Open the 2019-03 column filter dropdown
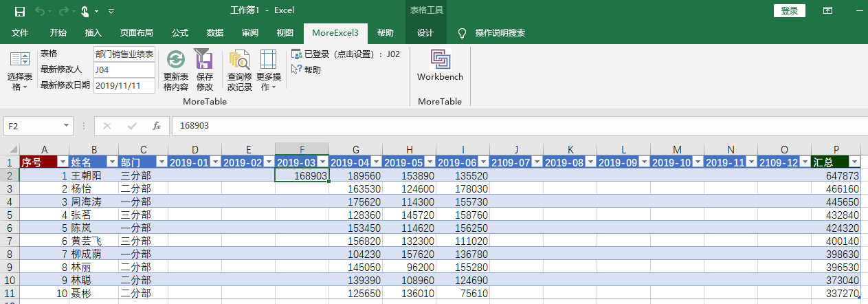Screen dimensions: 868x304 (322, 162)
